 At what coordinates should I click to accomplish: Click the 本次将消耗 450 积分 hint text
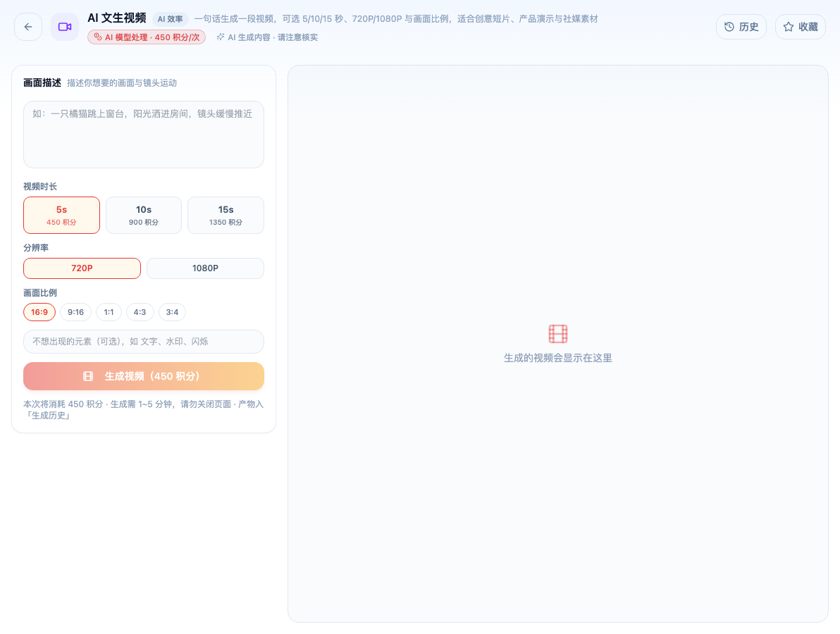[x=144, y=410]
